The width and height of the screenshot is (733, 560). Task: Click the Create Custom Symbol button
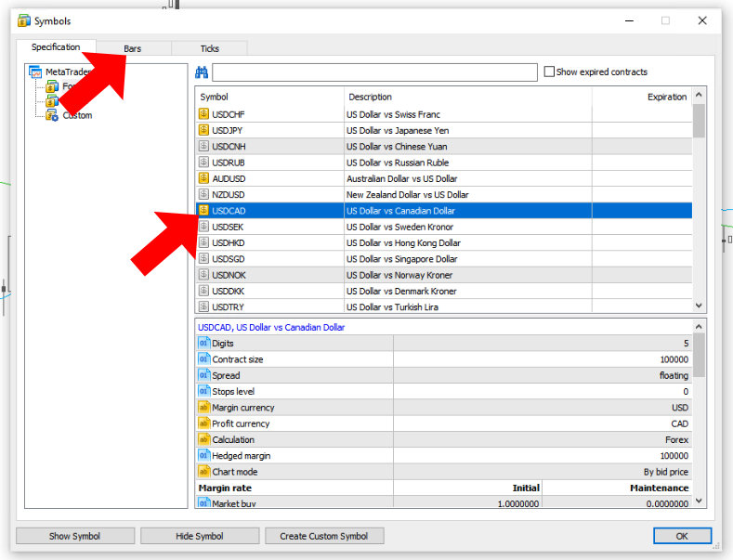[x=324, y=536]
